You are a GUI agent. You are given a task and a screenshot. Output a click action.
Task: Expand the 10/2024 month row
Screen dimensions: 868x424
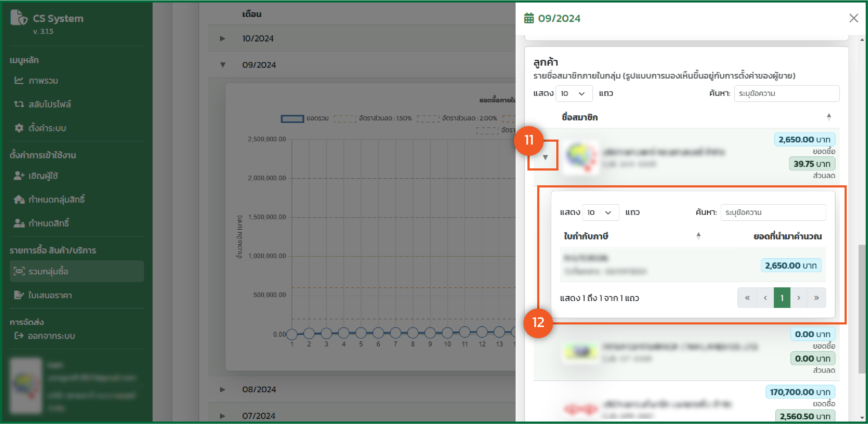click(223, 39)
